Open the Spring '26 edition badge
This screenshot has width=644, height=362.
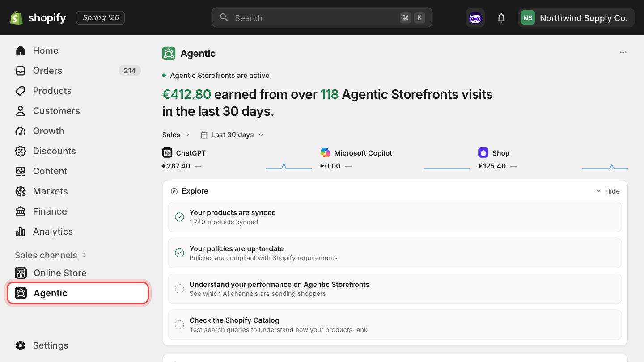(100, 18)
